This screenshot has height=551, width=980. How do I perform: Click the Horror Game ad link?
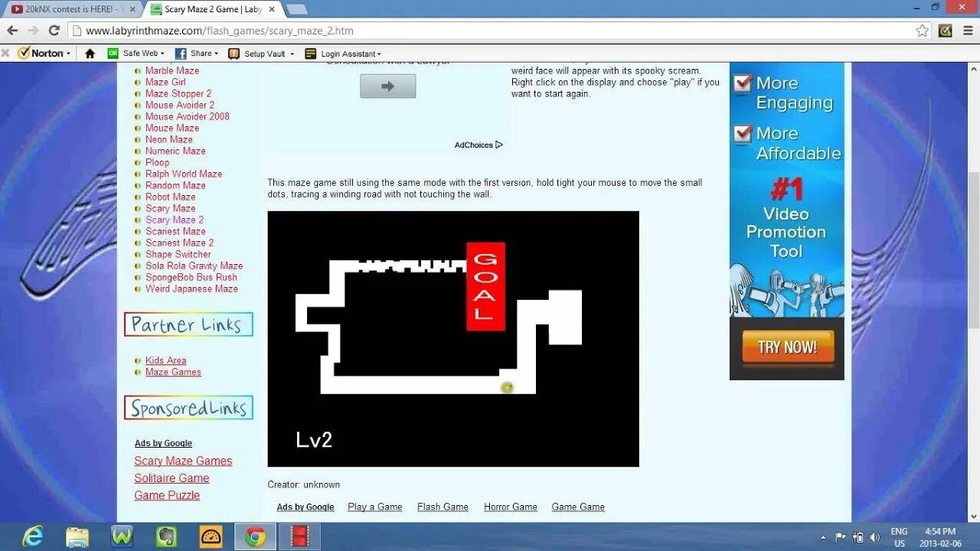(511, 507)
